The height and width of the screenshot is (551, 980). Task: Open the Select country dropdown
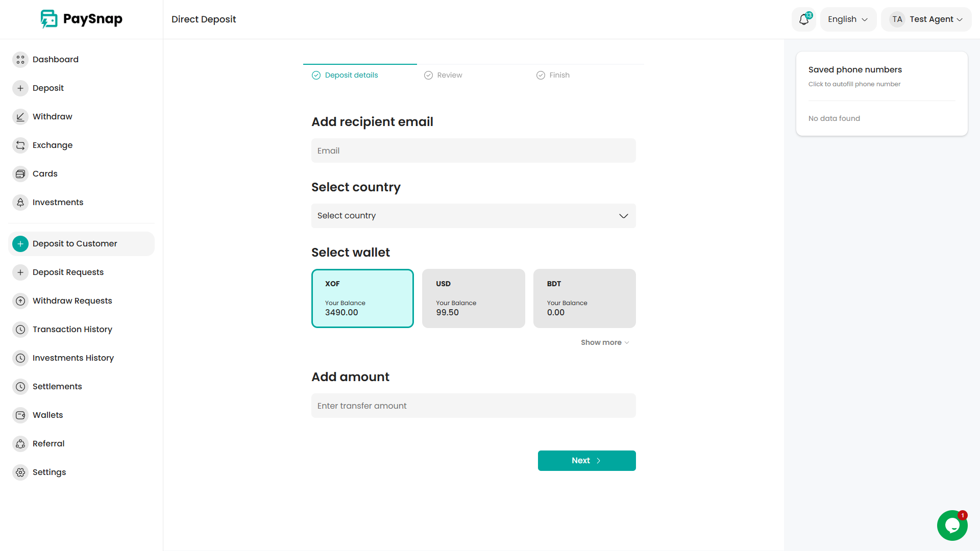click(x=473, y=216)
